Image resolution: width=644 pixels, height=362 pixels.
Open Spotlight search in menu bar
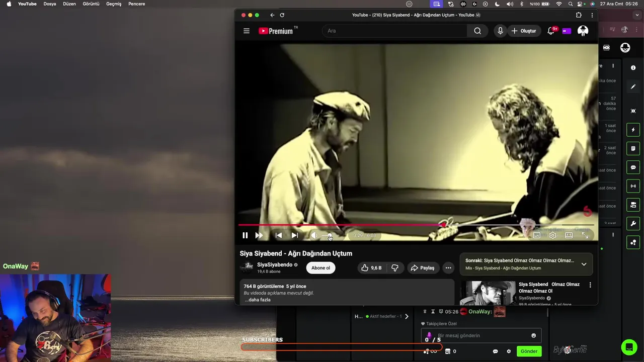[x=572, y=4]
